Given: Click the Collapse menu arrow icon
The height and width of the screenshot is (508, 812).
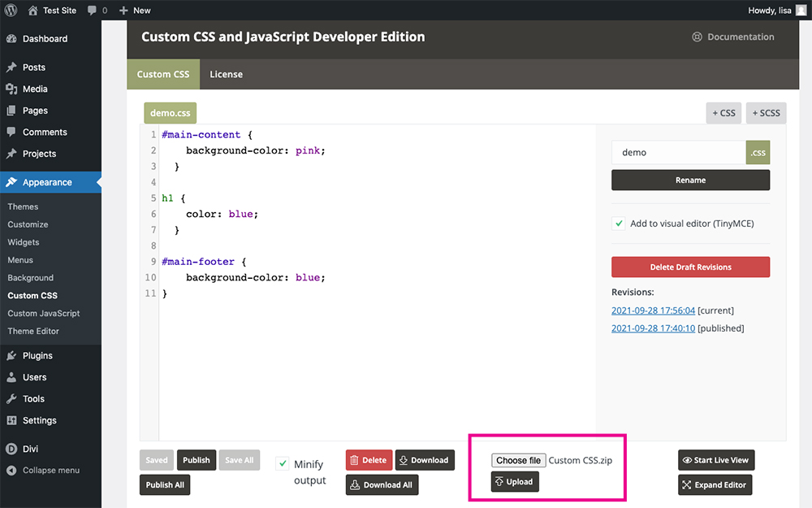Looking at the screenshot, I should (11, 470).
